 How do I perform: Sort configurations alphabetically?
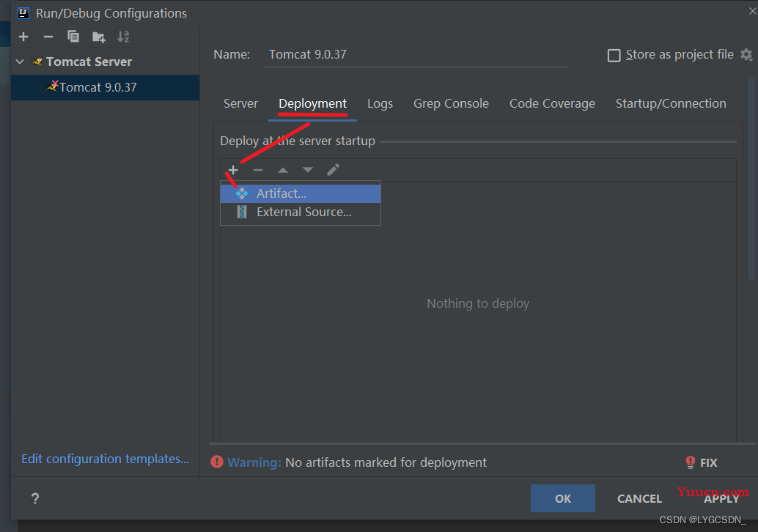pos(123,37)
